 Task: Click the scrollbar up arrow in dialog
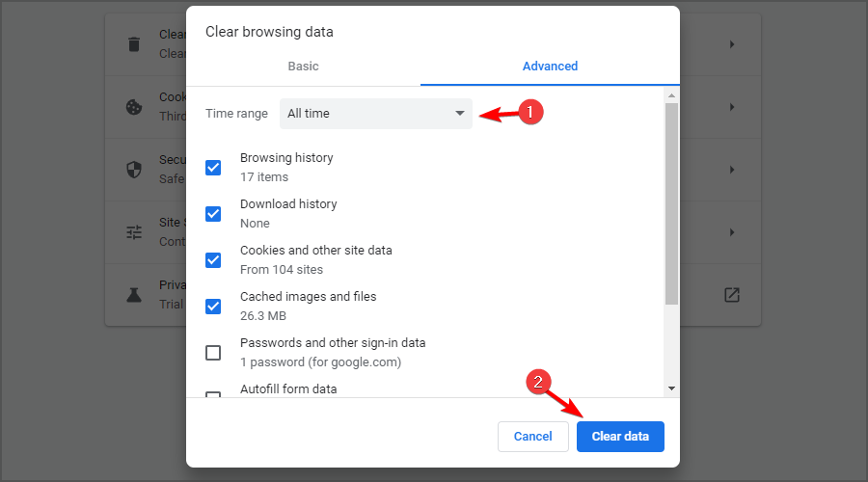click(671, 95)
